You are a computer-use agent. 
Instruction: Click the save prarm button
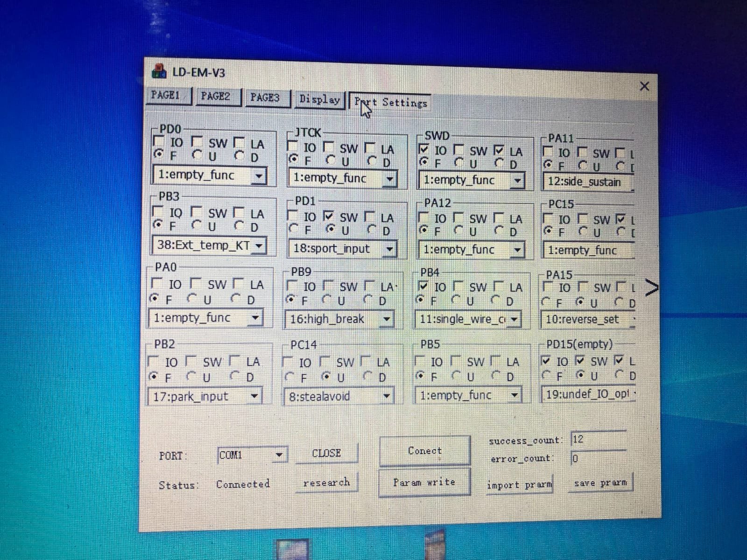(599, 483)
